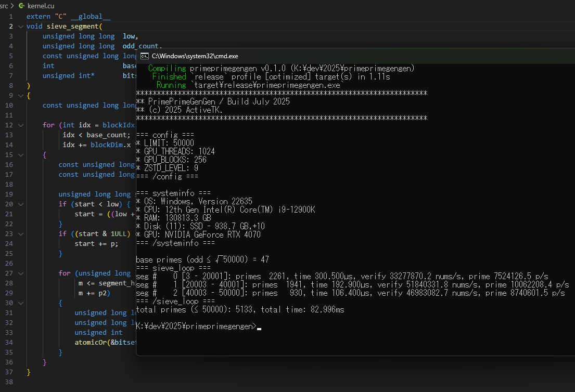Image resolution: width=575 pixels, height=392 pixels.
Task: Collapse the 'if (start < low)' block
Action: 20,204
